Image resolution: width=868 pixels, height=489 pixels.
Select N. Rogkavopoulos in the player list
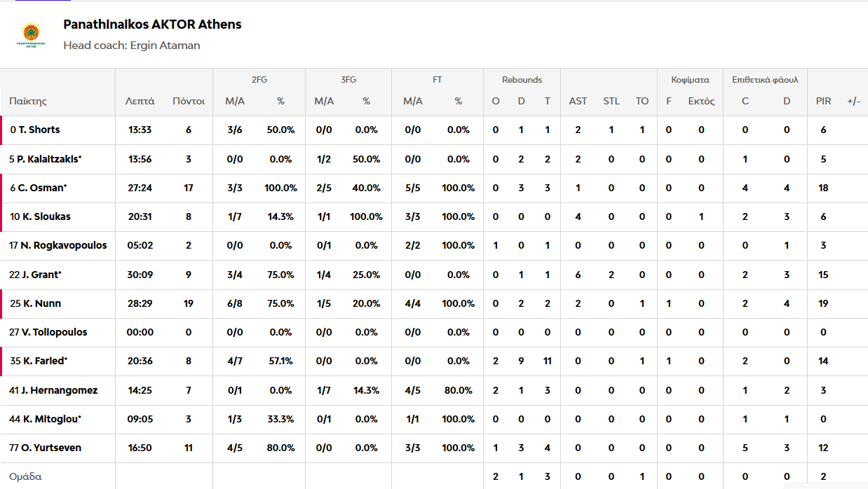[62, 245]
